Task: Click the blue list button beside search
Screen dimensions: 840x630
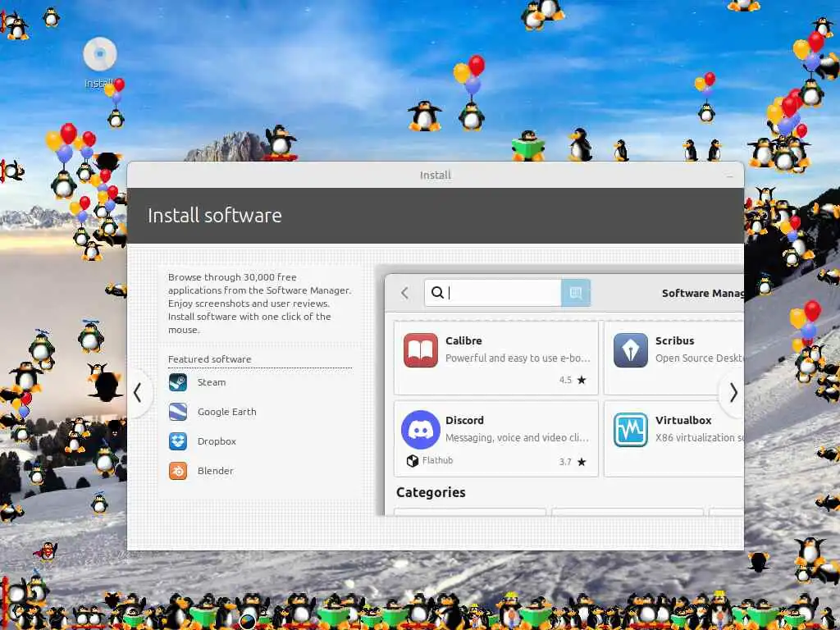Action: [x=576, y=293]
